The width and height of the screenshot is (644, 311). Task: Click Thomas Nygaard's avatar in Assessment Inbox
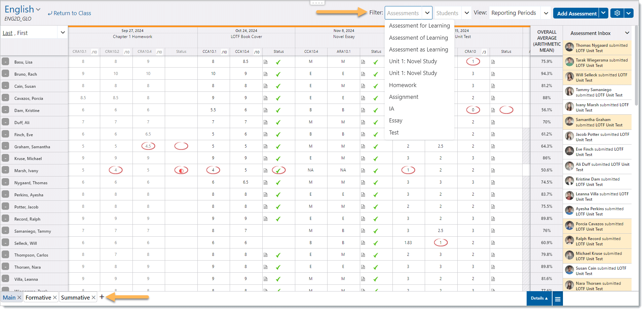[569, 47]
